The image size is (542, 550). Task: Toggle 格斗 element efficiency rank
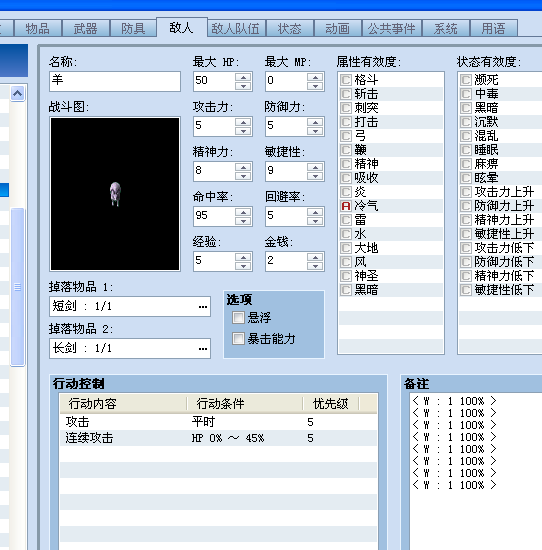(x=346, y=80)
